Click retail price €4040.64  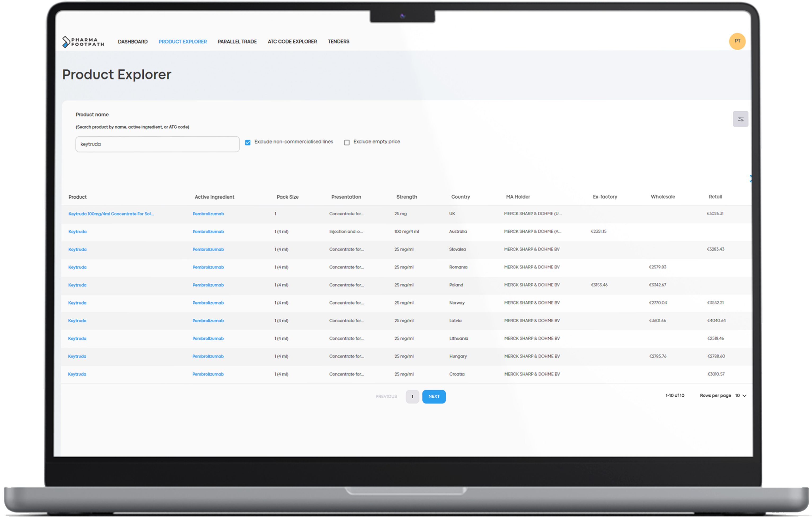tap(717, 321)
